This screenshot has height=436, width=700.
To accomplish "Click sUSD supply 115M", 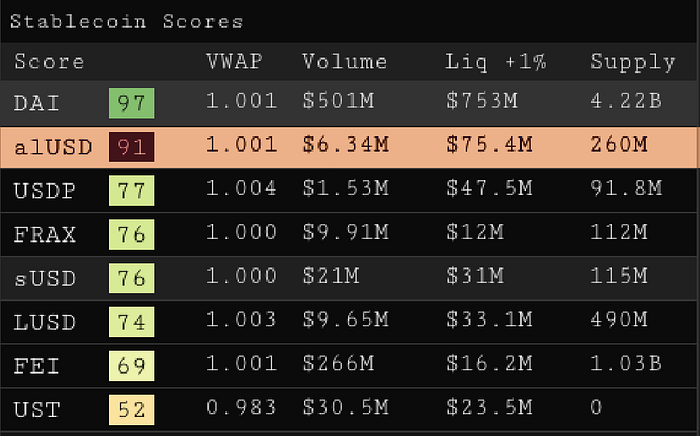I will [619, 275].
